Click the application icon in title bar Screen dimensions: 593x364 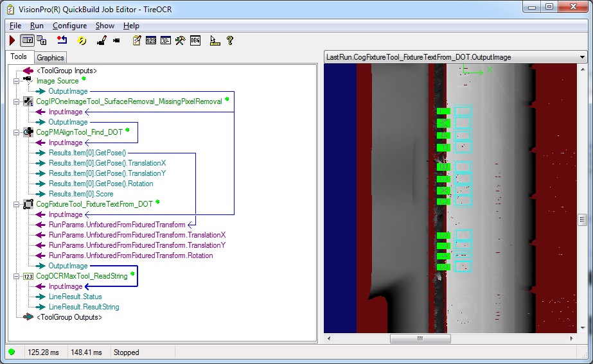click(x=10, y=9)
